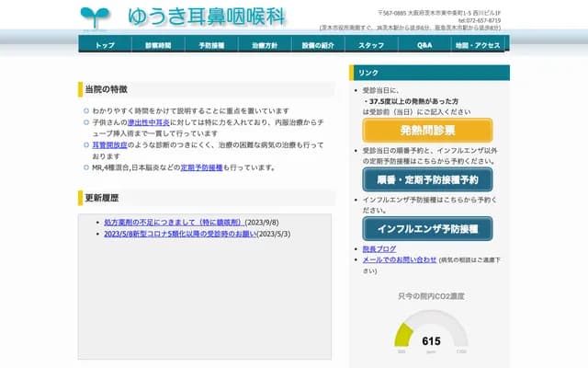
Task: Click the CO2 concentration gauge showing 615
Action: pyautogui.click(x=431, y=337)
